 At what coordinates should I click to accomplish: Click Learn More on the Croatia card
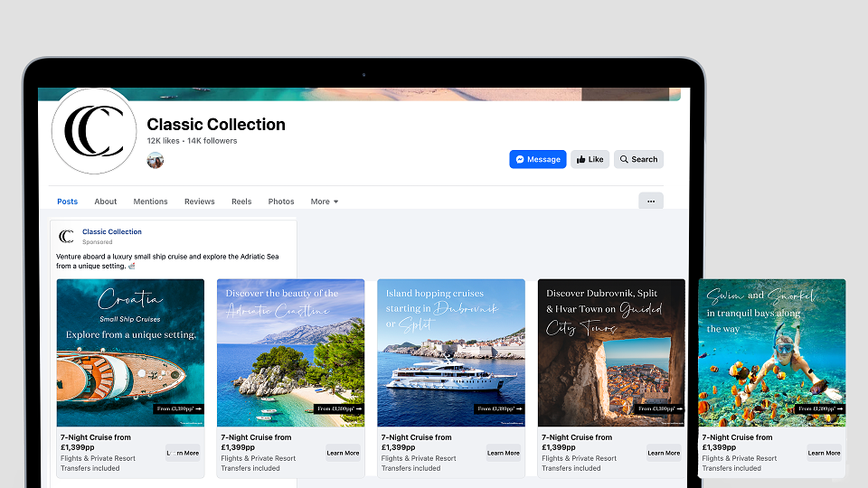[x=183, y=453]
